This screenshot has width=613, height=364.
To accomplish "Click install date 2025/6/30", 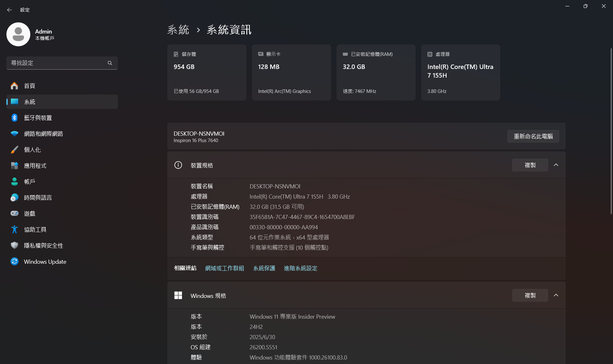I will pos(262,337).
